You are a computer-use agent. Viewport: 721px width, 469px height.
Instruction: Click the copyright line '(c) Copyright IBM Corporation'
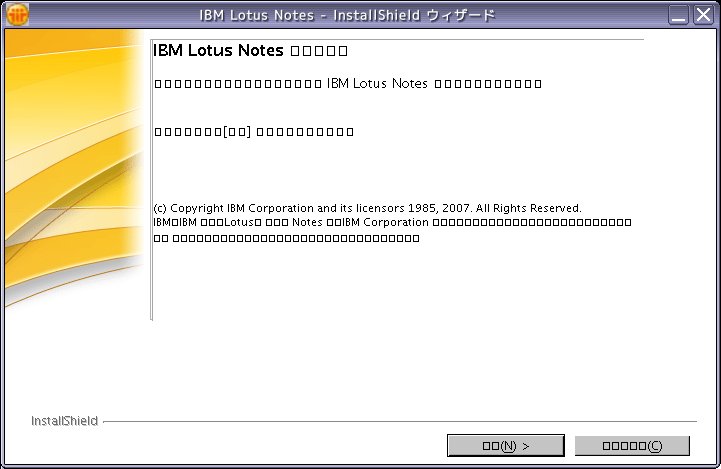pyautogui.click(x=367, y=208)
